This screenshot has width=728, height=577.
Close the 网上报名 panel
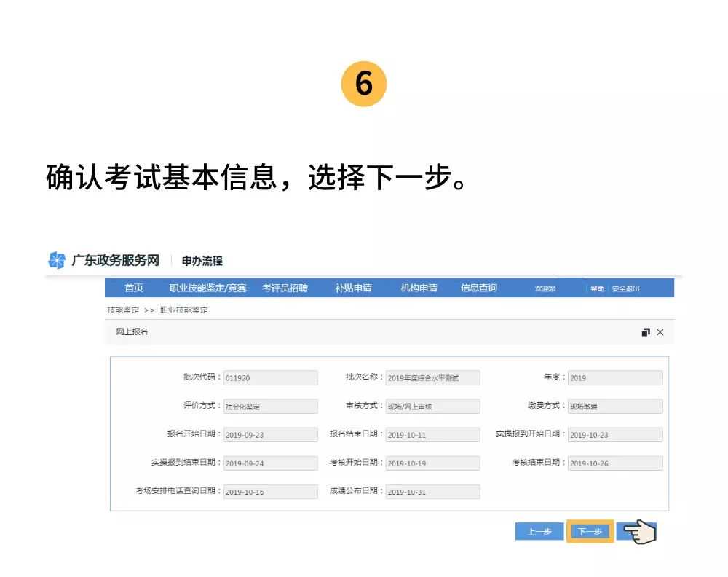point(660,332)
